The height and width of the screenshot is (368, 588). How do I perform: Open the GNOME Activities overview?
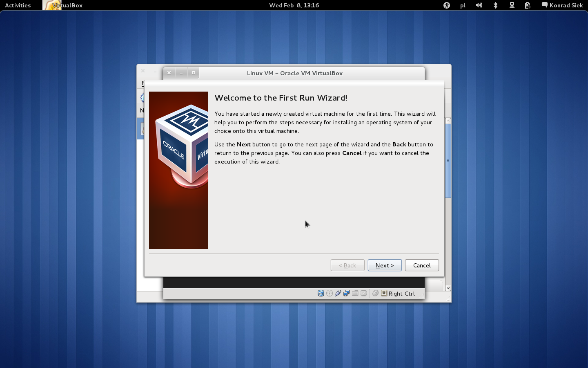point(18,5)
